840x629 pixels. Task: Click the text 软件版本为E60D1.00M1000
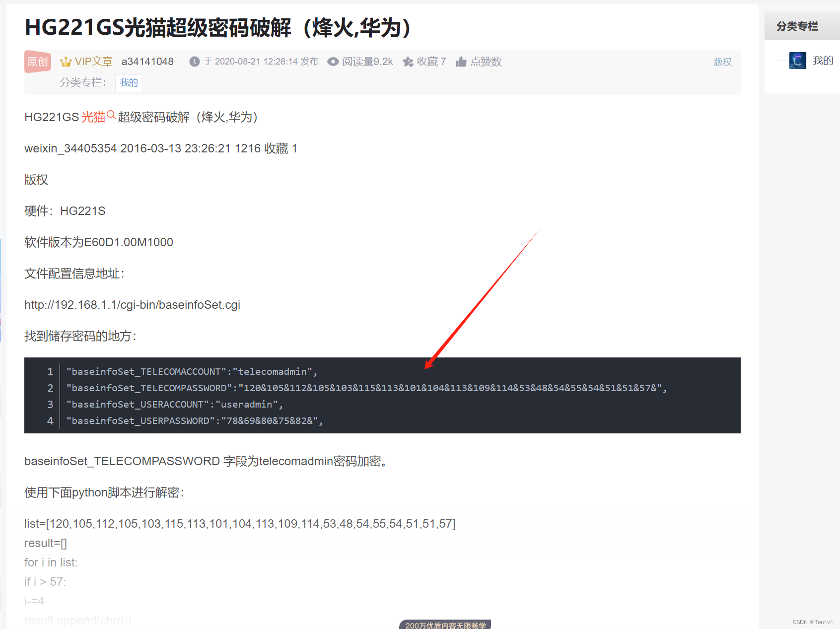tap(99, 242)
